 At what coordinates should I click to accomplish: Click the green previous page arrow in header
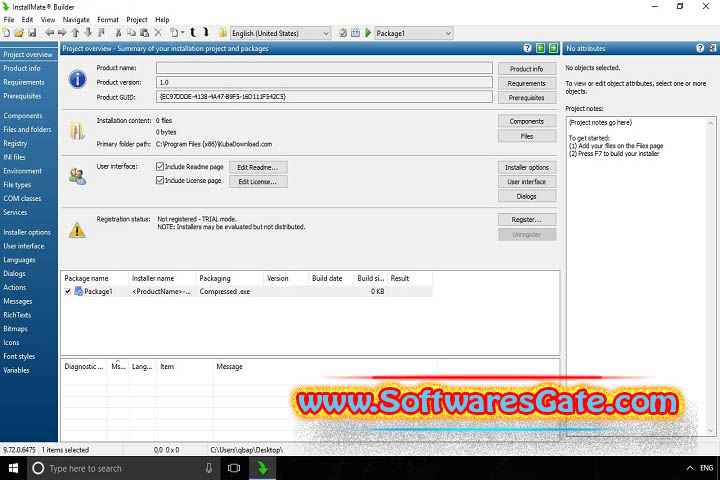tap(540, 48)
